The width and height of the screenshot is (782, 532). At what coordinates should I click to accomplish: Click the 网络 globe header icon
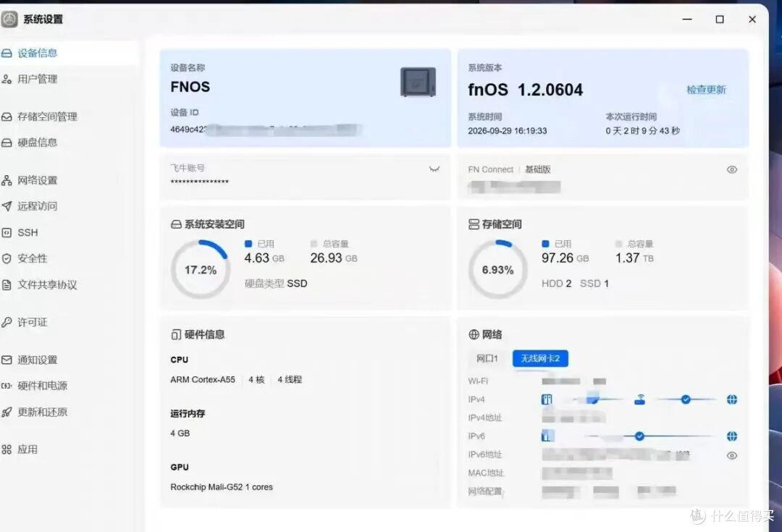[x=474, y=334]
